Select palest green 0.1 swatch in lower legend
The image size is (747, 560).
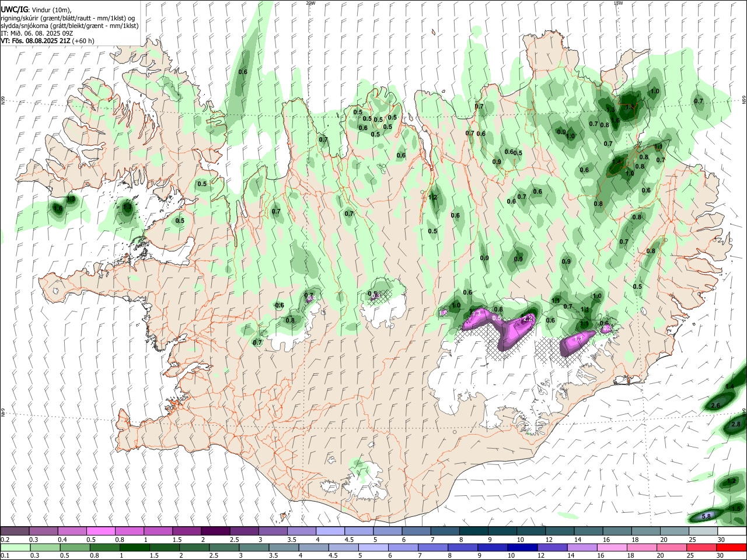[x=15, y=547]
